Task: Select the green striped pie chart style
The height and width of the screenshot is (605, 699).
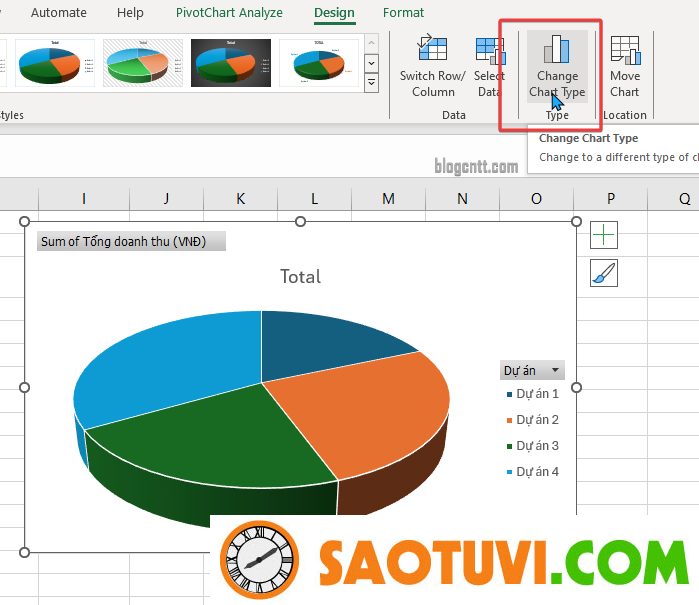Action: tap(143, 63)
